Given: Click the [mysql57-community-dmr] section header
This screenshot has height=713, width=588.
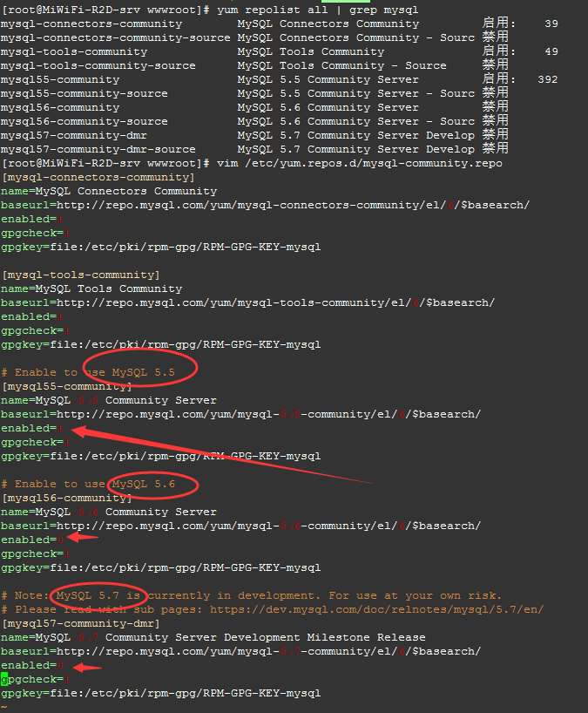Looking at the screenshot, I should [81, 623].
